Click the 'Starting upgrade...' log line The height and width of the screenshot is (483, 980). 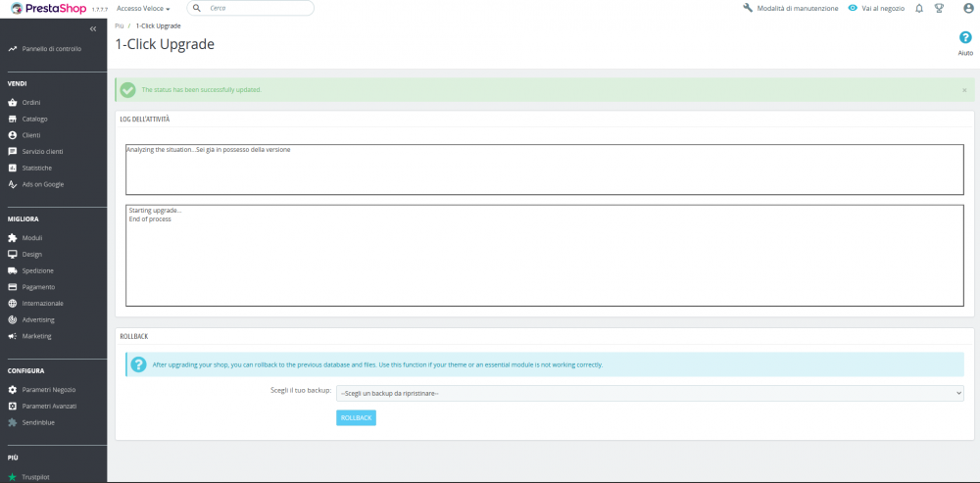[x=155, y=211]
